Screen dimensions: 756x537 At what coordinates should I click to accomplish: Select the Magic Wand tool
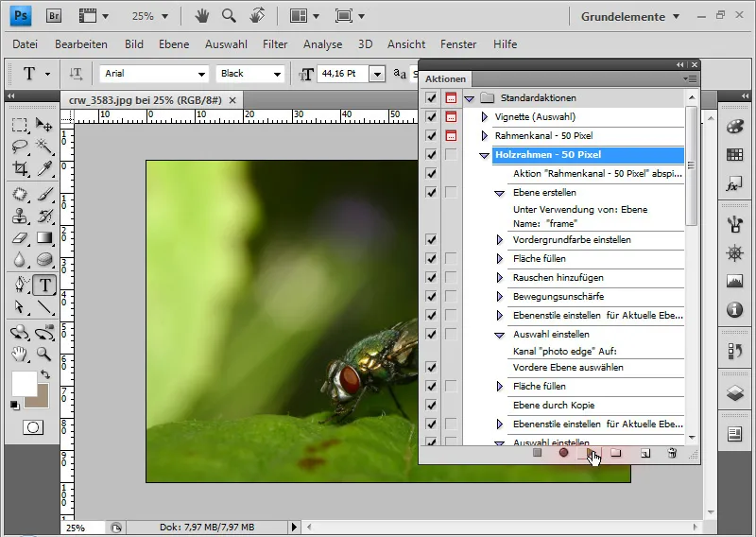point(44,146)
